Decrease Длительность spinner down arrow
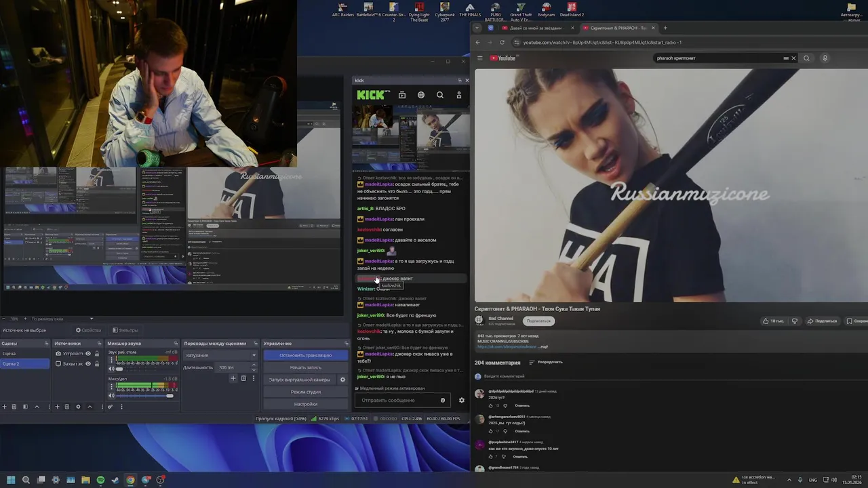 coord(254,370)
